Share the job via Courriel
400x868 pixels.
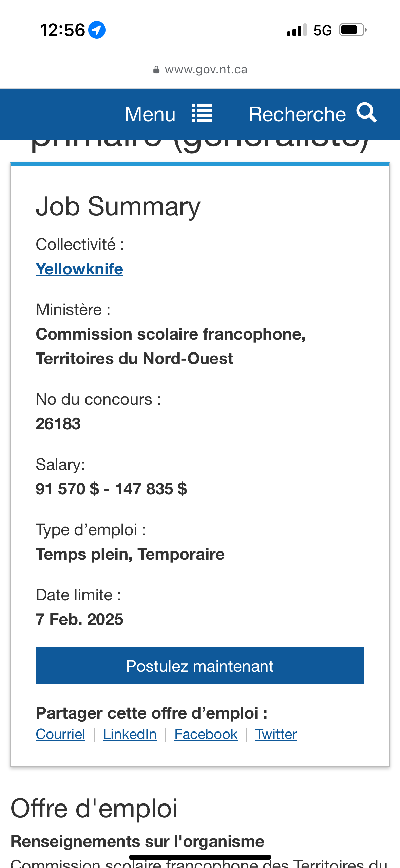coord(60,734)
